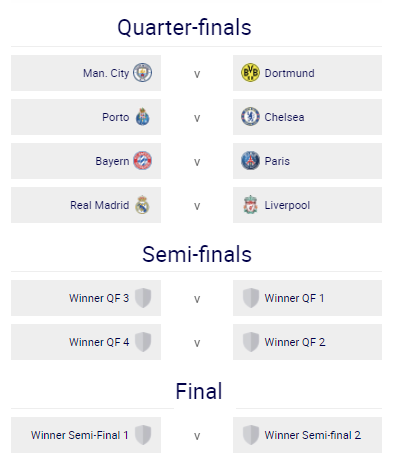Click the Winner QF 3 placeholder shield

click(x=143, y=298)
